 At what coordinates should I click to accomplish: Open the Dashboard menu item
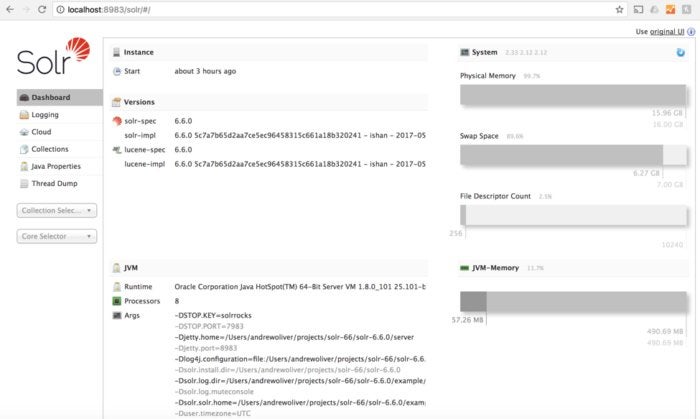(59, 97)
